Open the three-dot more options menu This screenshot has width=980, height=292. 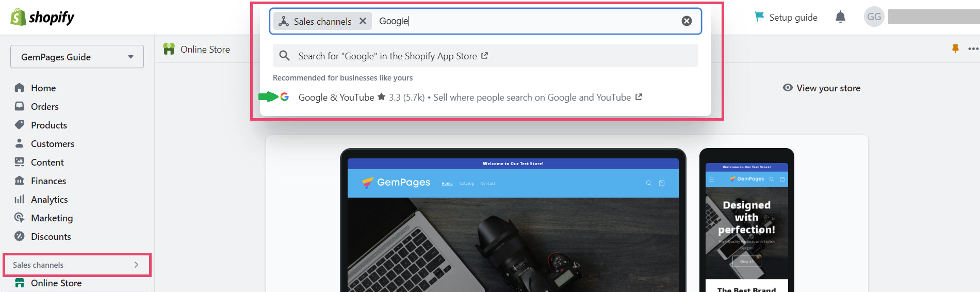point(973,48)
